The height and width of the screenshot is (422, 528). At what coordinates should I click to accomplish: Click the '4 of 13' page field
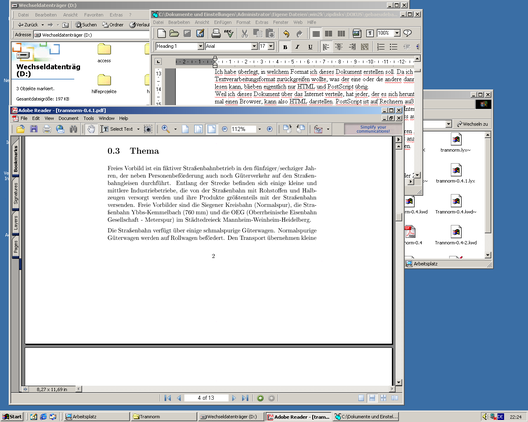pos(206,398)
